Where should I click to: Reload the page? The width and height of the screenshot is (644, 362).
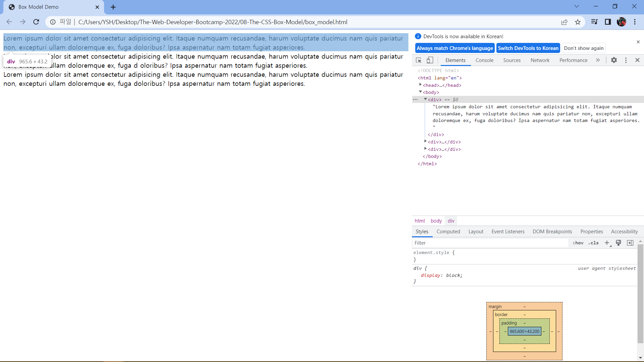(x=36, y=22)
